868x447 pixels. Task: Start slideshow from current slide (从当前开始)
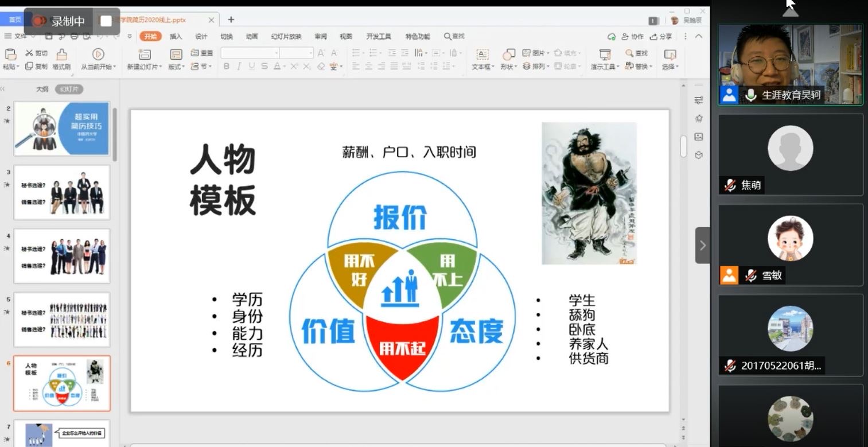[x=98, y=55]
